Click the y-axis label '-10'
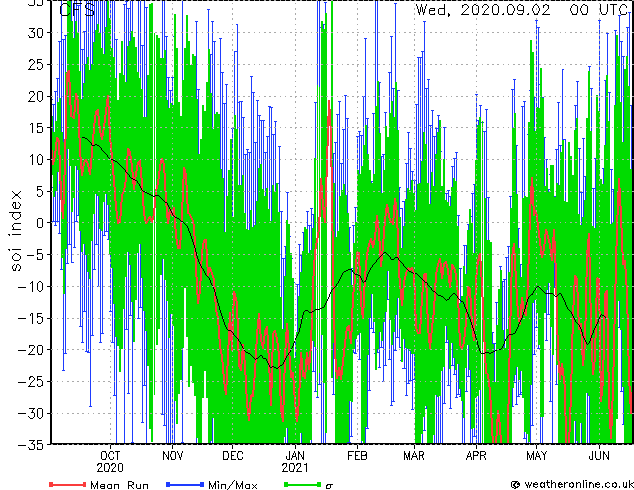Image resolution: width=634 pixels, height=490 pixels. [x=31, y=286]
